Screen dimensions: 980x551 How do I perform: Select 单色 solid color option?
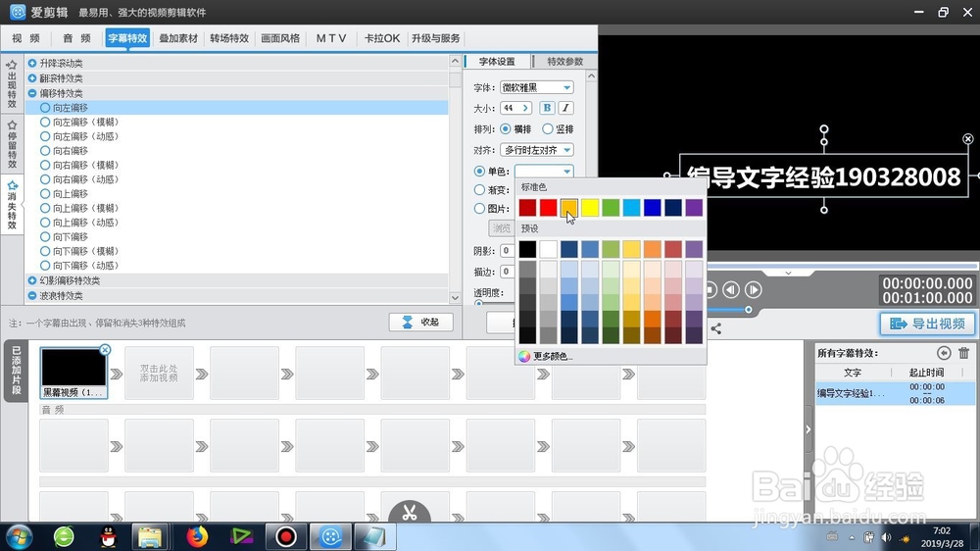pyautogui.click(x=479, y=171)
